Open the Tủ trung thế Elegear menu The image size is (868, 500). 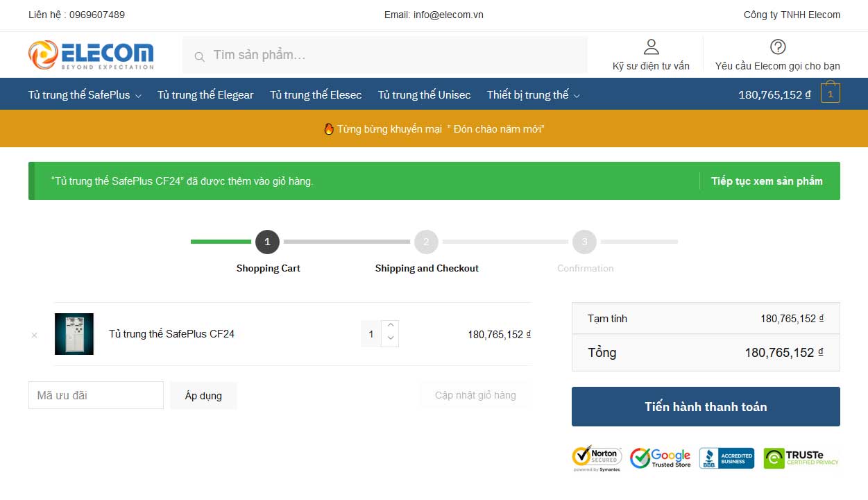(205, 94)
